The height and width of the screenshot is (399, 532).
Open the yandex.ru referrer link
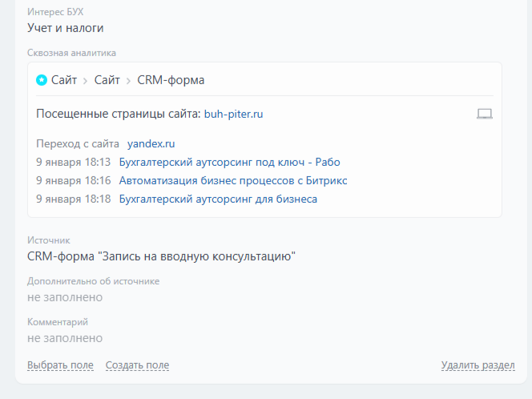coord(151,144)
